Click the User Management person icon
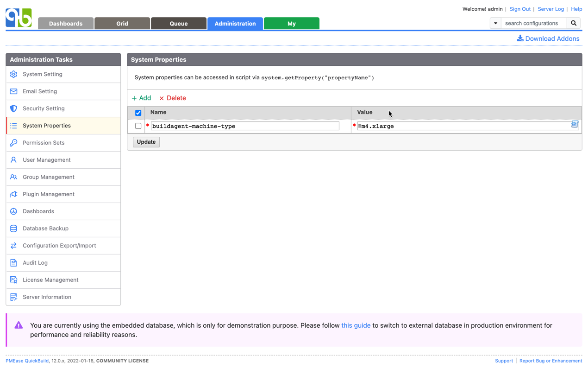 click(x=13, y=160)
